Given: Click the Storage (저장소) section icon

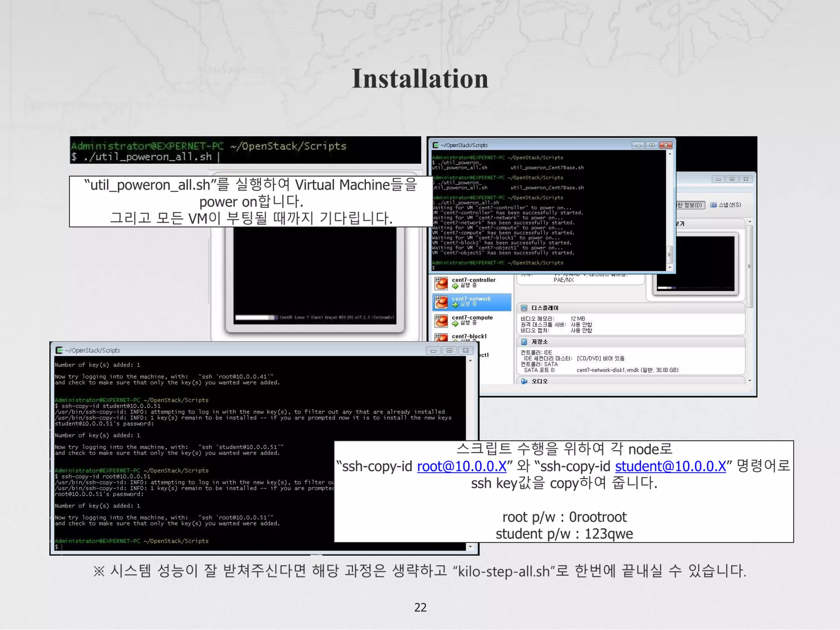Looking at the screenshot, I should click(x=524, y=342).
